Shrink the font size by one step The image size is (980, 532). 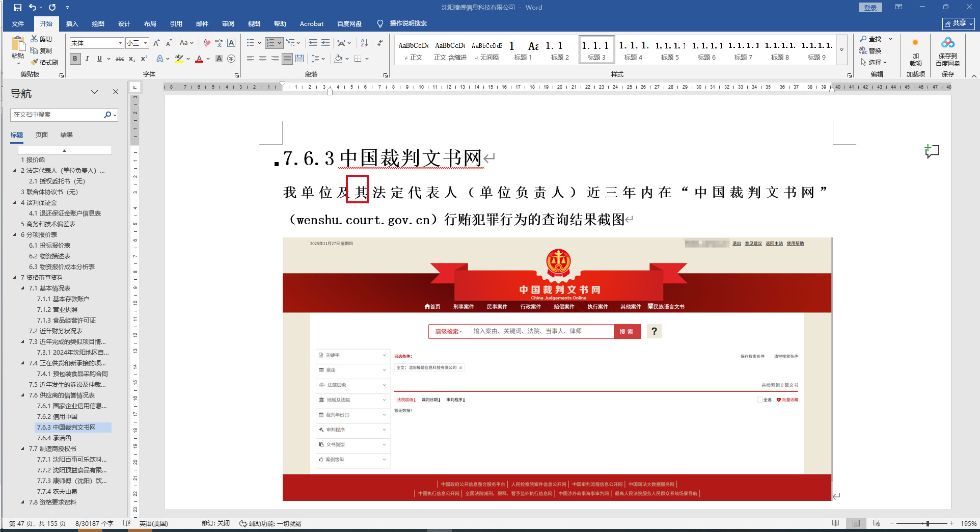coord(169,43)
